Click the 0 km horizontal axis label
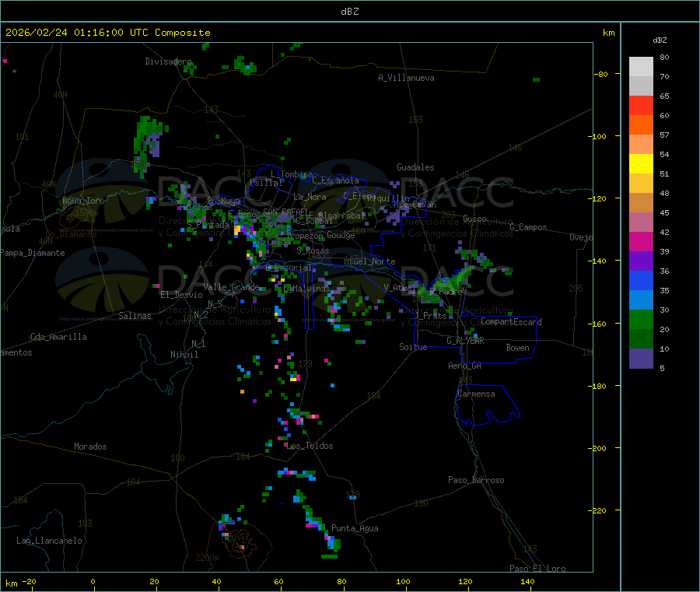The height and width of the screenshot is (592, 700). (93, 581)
